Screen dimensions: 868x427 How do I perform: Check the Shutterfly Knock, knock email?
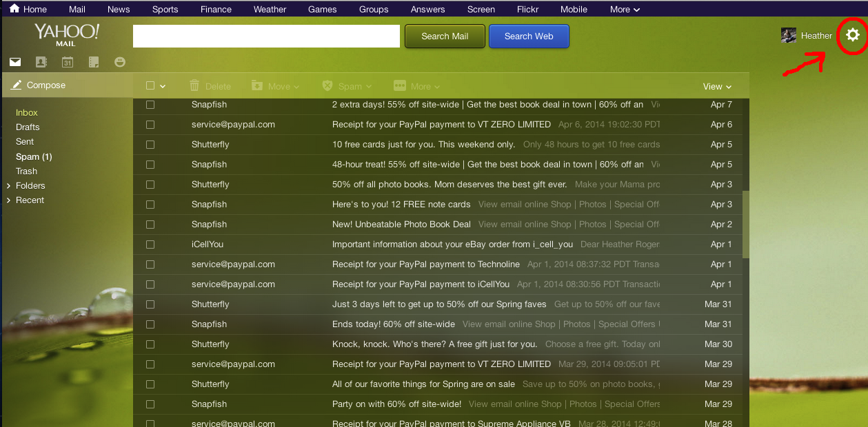click(x=150, y=344)
